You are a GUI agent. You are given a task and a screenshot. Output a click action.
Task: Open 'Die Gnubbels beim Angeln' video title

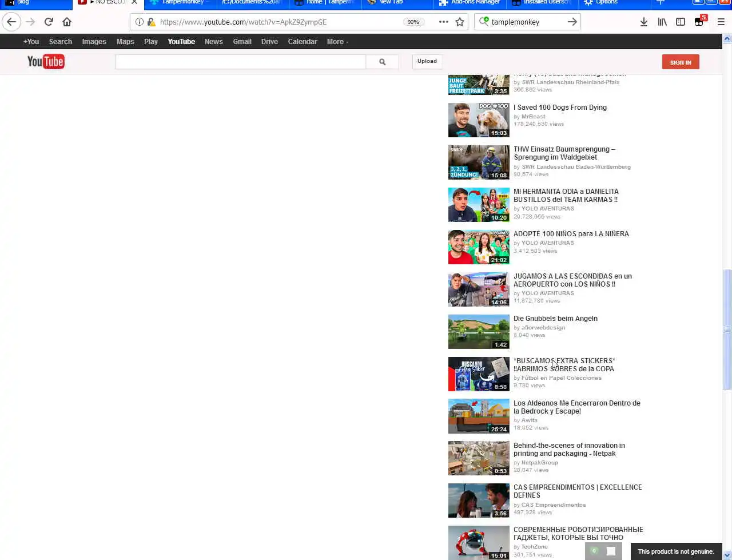[555, 319]
